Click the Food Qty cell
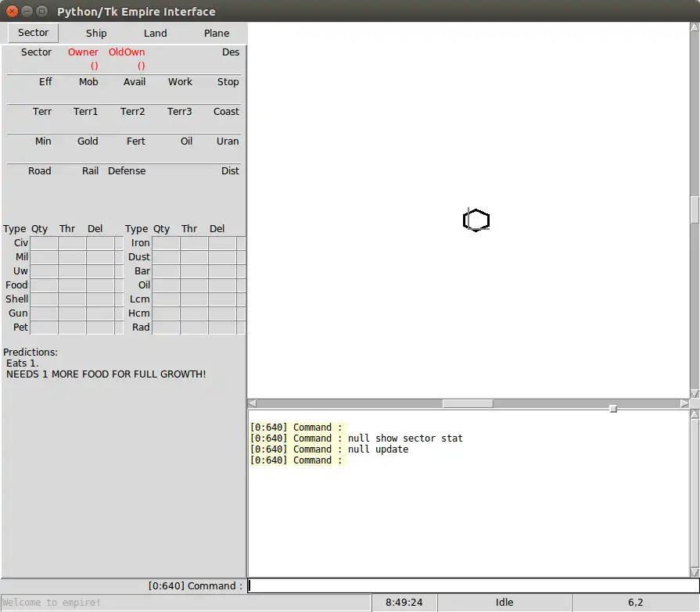The width and height of the screenshot is (700, 612). (44, 285)
